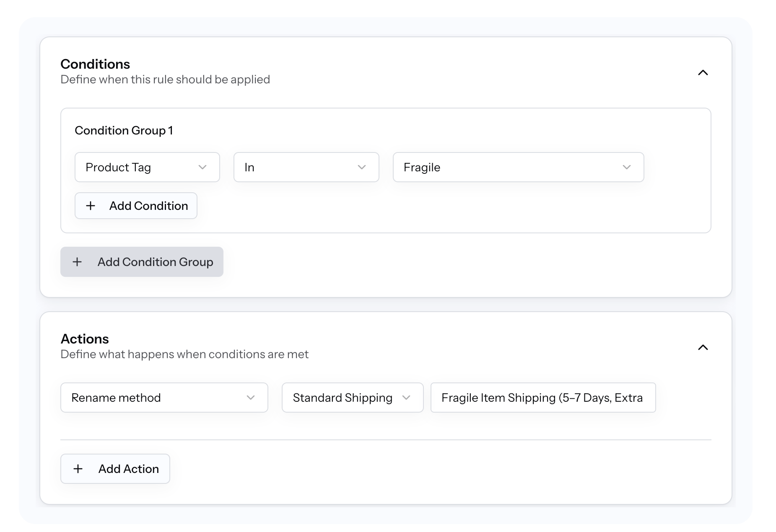
Task: Click the plus icon on Add Condition Group
Action: 77,262
